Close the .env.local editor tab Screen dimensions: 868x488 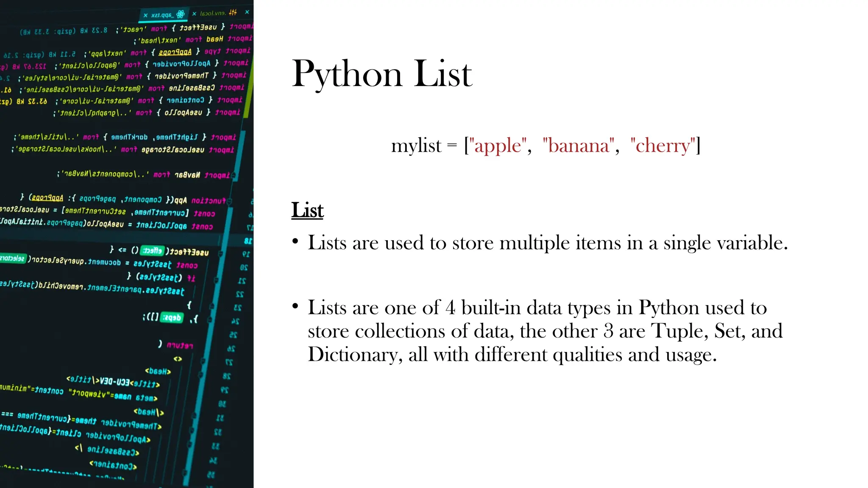coord(194,14)
